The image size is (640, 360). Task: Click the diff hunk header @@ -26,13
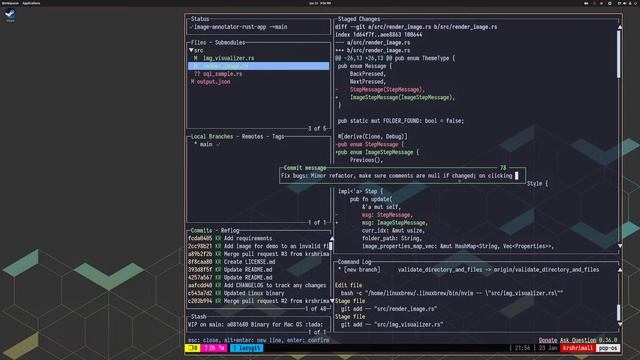(x=395, y=58)
